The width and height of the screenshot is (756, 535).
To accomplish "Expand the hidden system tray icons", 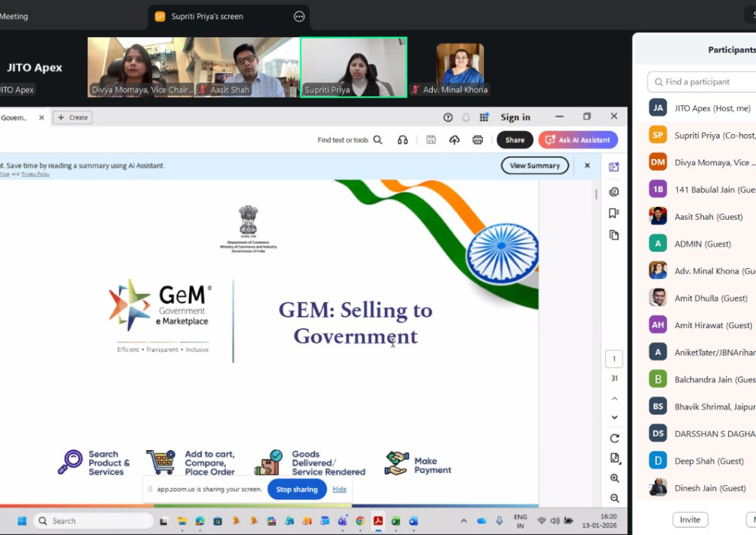I will (464, 521).
